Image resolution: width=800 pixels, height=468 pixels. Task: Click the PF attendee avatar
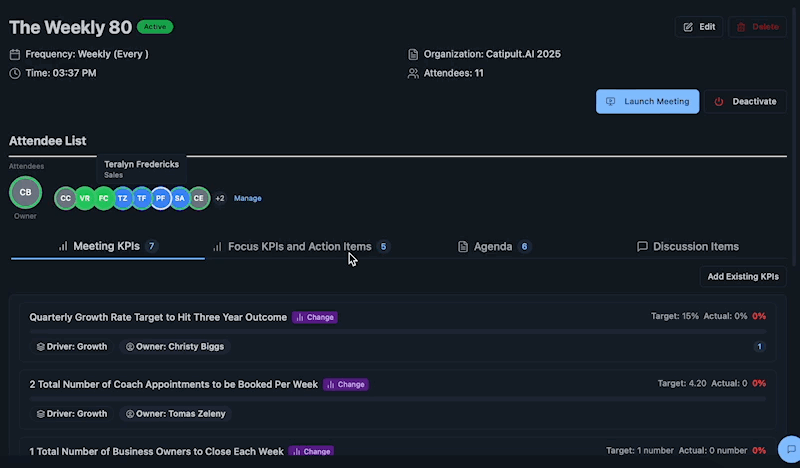pyautogui.click(x=160, y=198)
